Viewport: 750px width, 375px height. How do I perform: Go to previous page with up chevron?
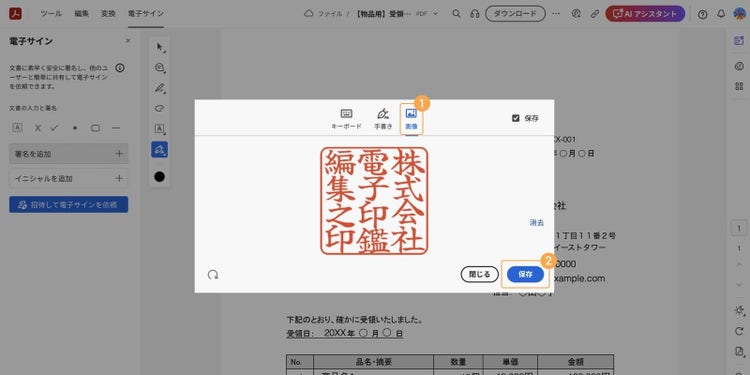pyautogui.click(x=739, y=265)
